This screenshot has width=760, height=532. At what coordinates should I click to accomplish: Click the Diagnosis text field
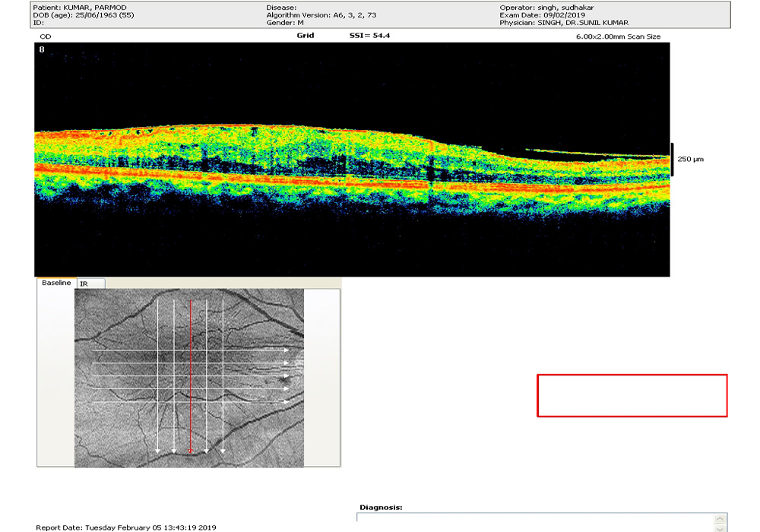click(x=535, y=522)
